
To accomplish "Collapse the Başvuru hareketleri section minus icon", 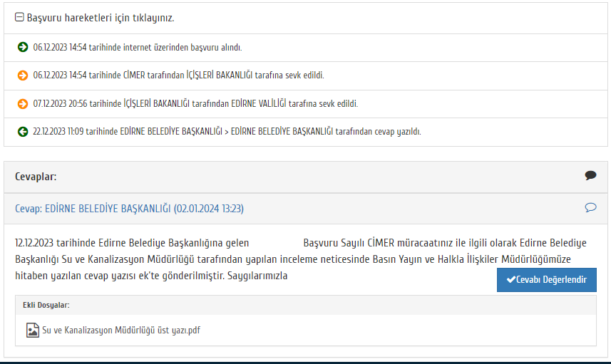I will (x=20, y=17).
